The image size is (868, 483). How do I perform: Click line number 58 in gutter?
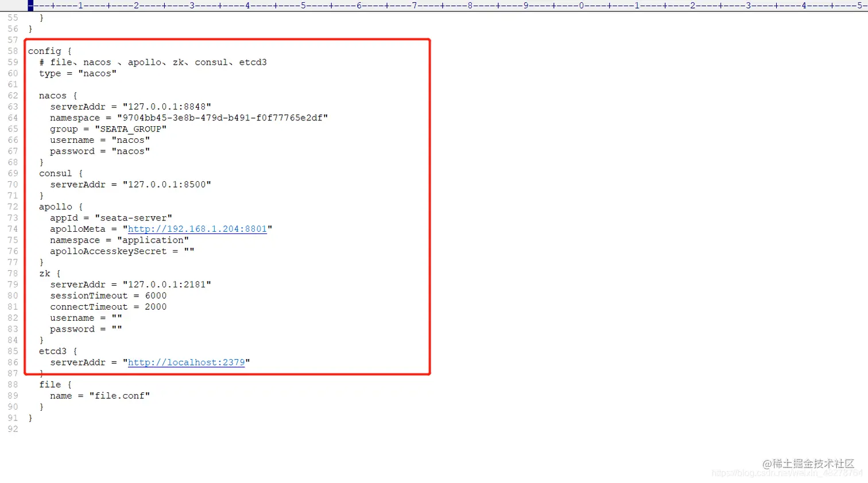13,51
